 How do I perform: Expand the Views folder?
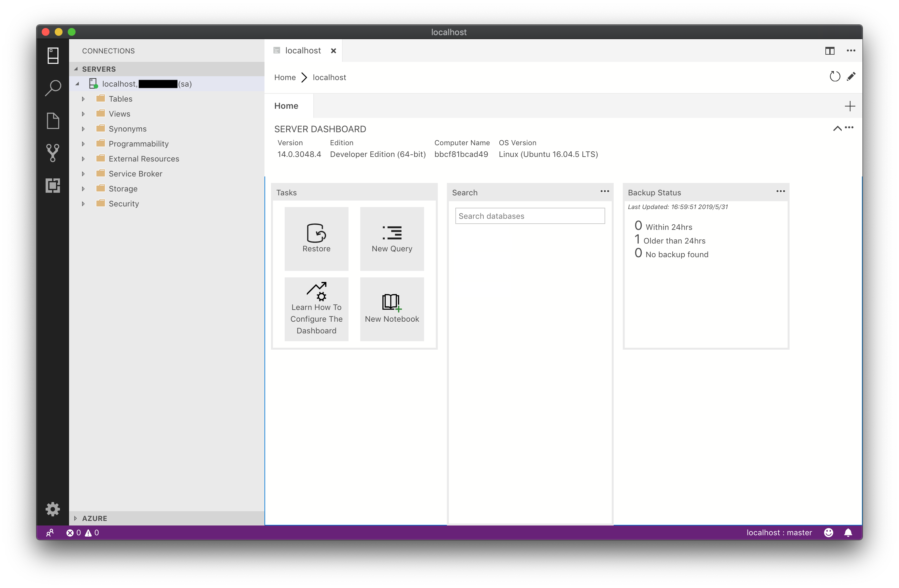(x=83, y=114)
